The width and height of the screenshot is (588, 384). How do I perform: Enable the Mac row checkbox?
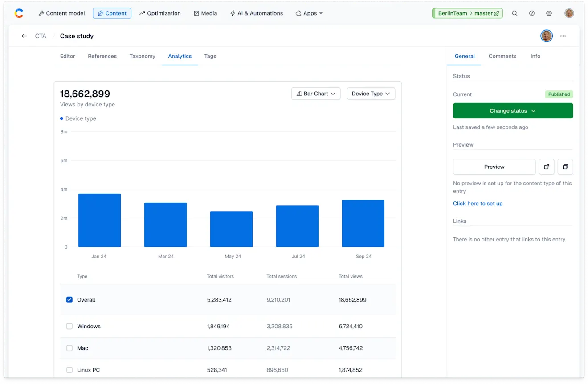(69, 348)
